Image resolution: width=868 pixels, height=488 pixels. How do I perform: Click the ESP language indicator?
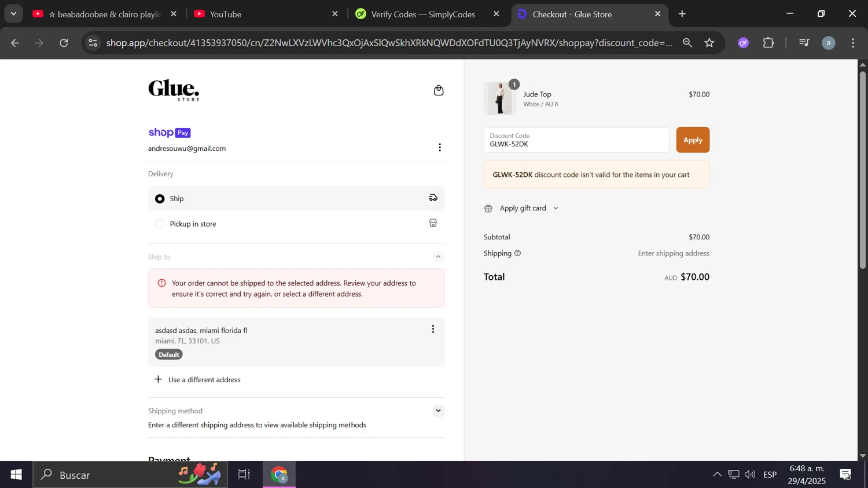pos(770,475)
